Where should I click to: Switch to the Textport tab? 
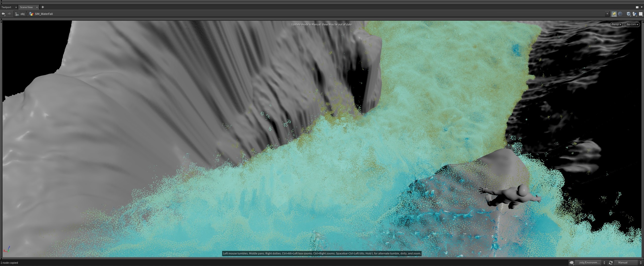[6, 7]
